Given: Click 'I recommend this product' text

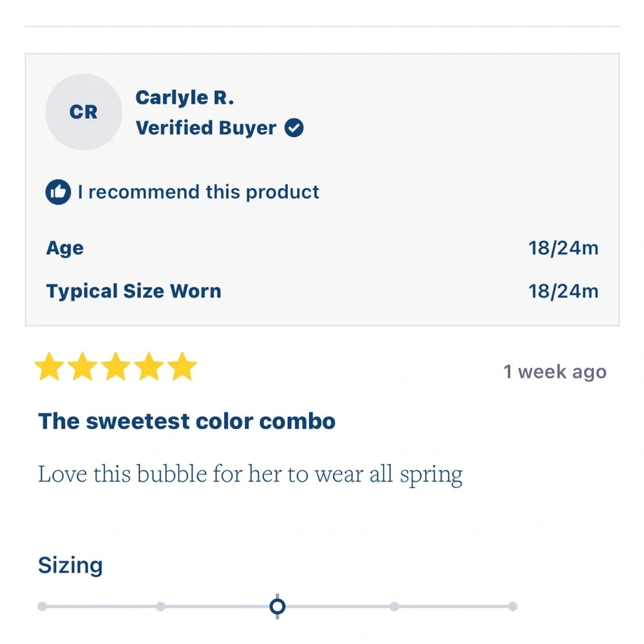Looking at the screenshot, I should point(198,192).
